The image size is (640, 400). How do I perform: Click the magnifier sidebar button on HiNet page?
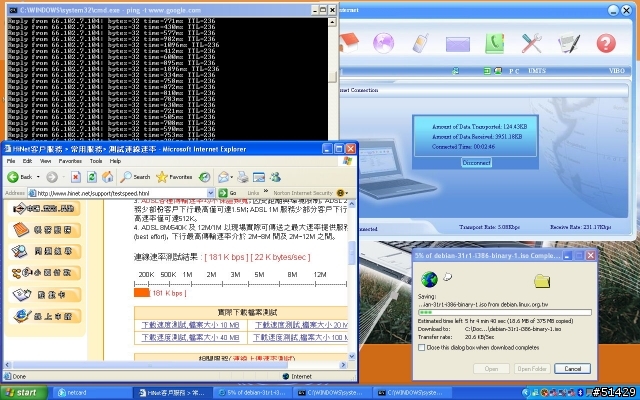tap(44, 251)
